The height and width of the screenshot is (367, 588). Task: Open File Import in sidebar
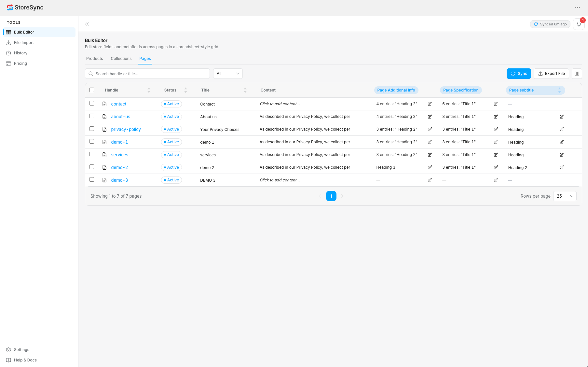(39, 43)
